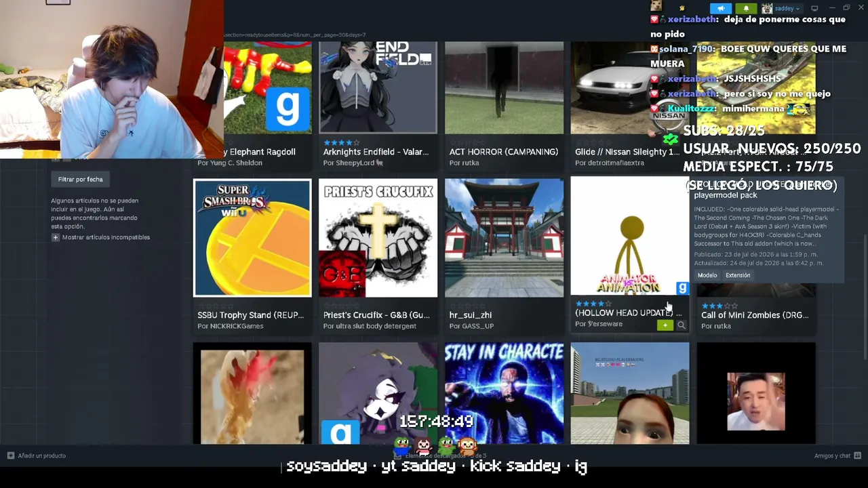Open ACT HORROR (CAMPANING) title link
The height and width of the screenshot is (488, 868).
coord(504,152)
